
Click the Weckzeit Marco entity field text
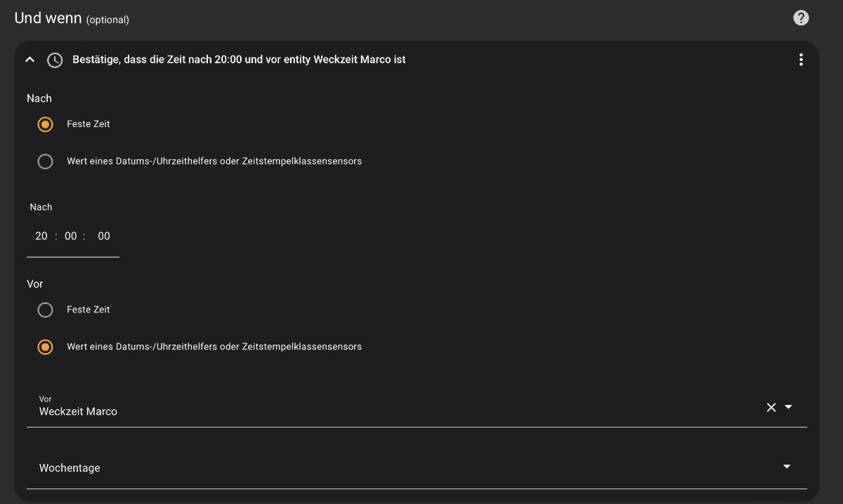(x=78, y=411)
